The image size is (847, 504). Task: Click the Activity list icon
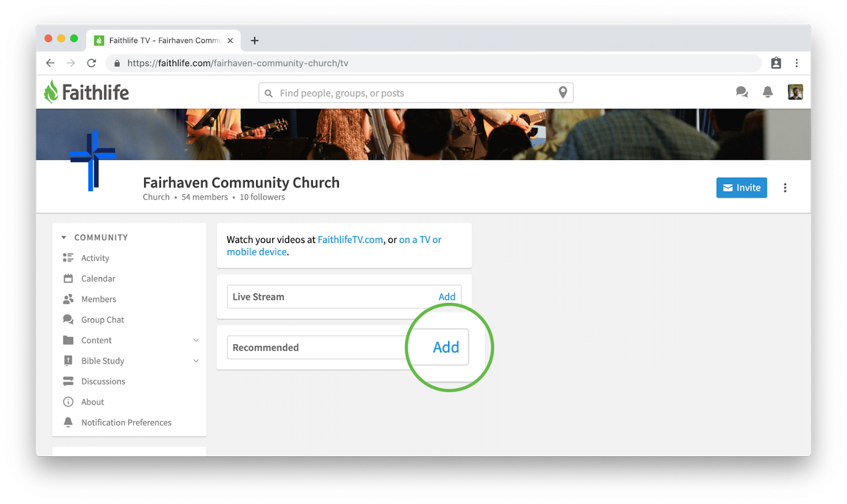tap(68, 258)
